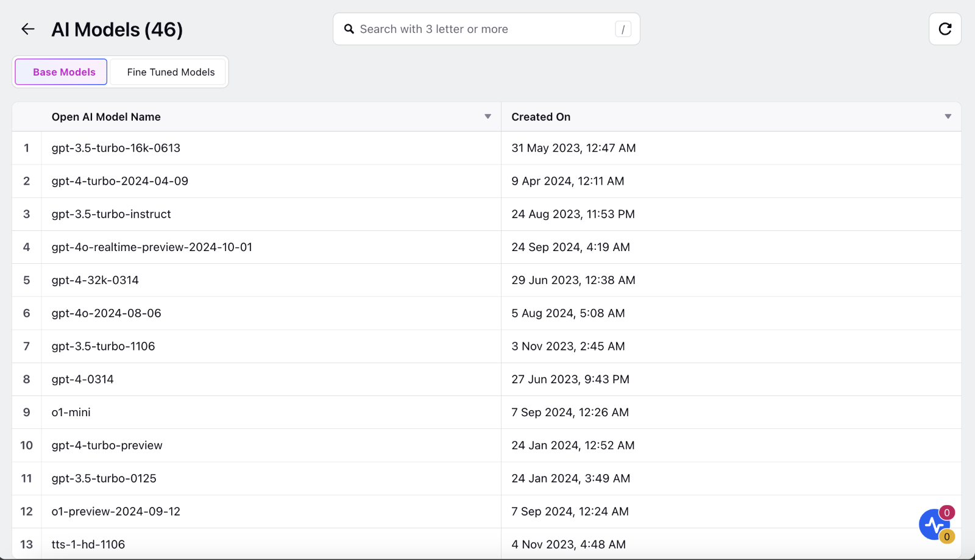Focus the search with 3 letter field
Viewport: 975px width, 560px height.
point(486,29)
